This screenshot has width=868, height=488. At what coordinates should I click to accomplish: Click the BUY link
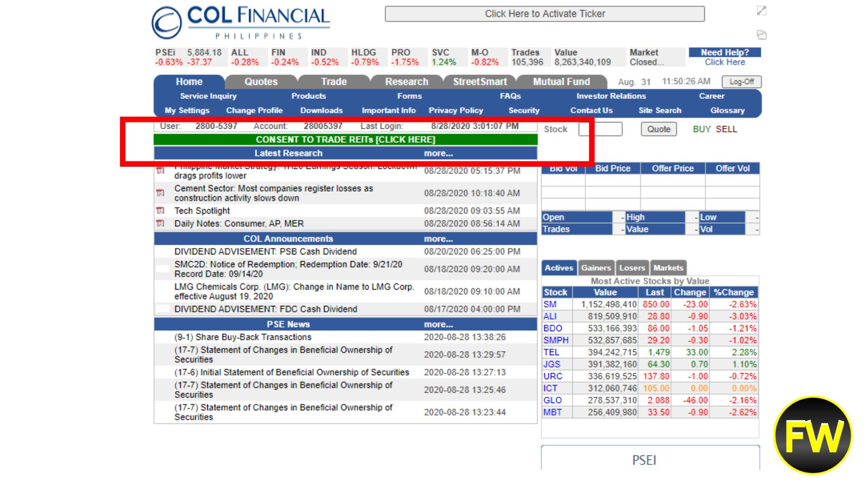702,129
